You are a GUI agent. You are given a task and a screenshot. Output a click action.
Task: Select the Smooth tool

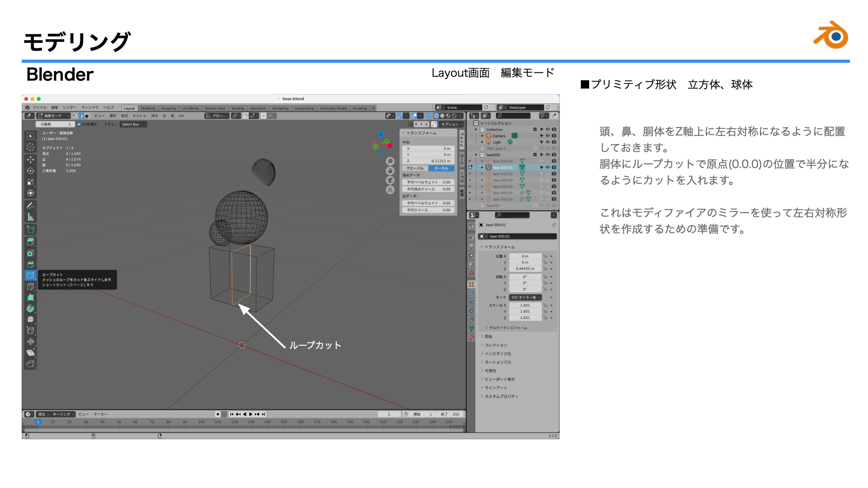point(30,319)
